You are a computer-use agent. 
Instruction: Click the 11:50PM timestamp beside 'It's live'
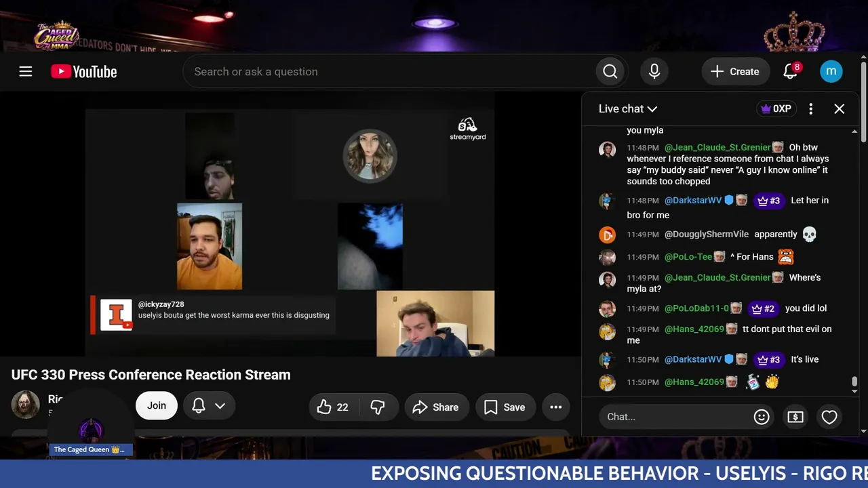[643, 359]
